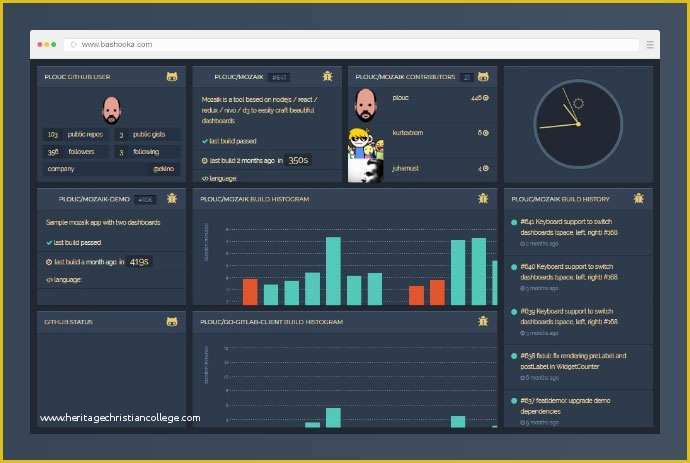Click the tallest teal bar in mozaik histogram
This screenshot has height=463, width=690.
(x=333, y=271)
